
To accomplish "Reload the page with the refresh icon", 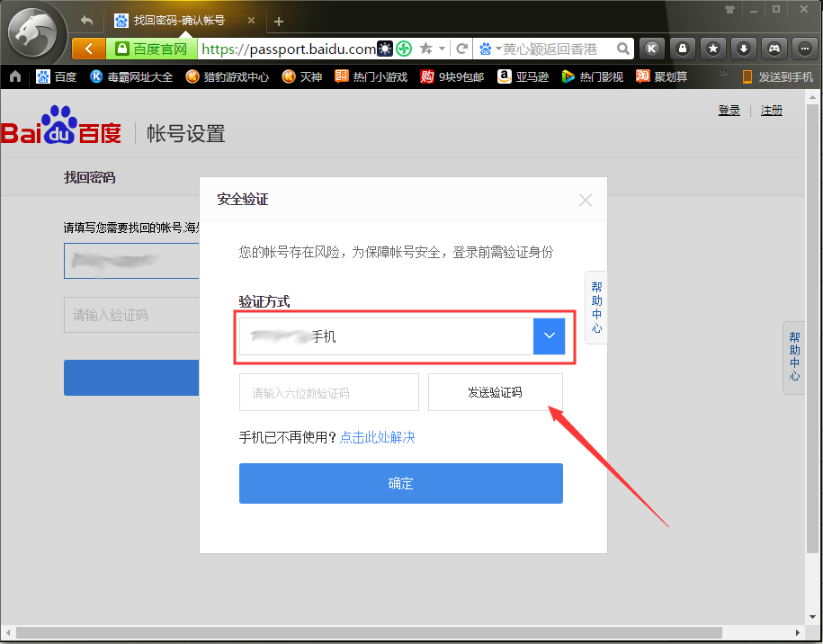I will pyautogui.click(x=461, y=48).
